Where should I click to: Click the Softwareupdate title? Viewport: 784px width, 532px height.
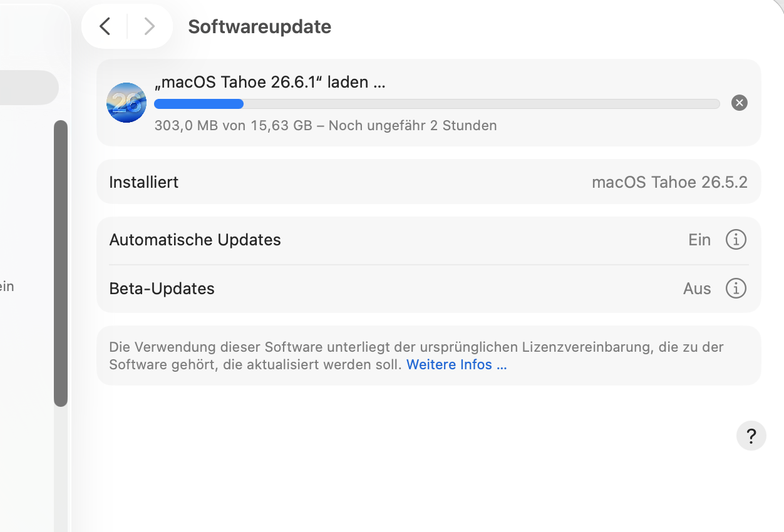[259, 27]
